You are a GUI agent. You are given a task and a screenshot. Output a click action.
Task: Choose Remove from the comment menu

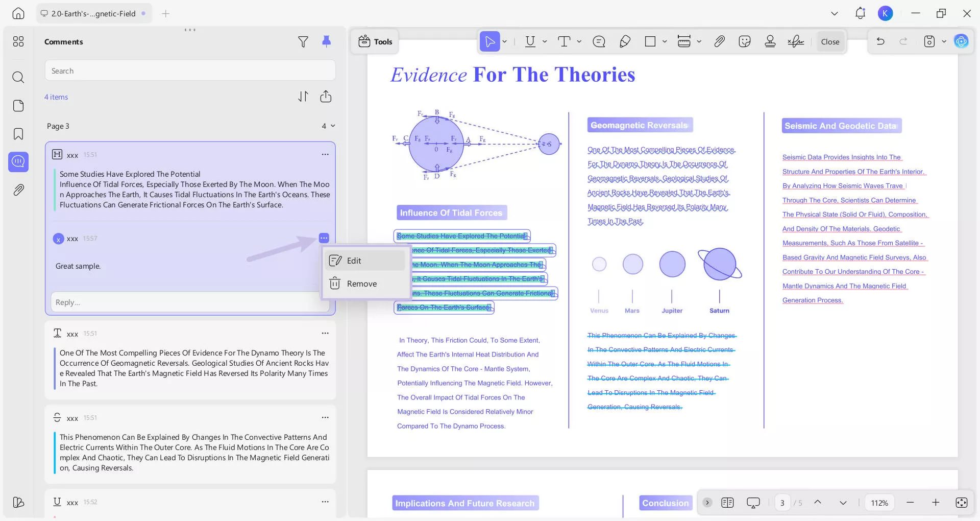point(365,283)
